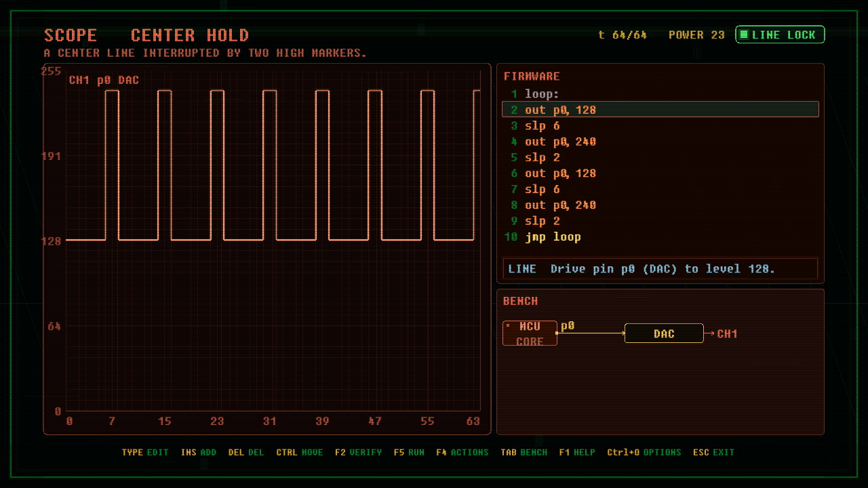Select firmware line 3 'slp 6'
This screenshot has height=488, width=868.
(660, 126)
